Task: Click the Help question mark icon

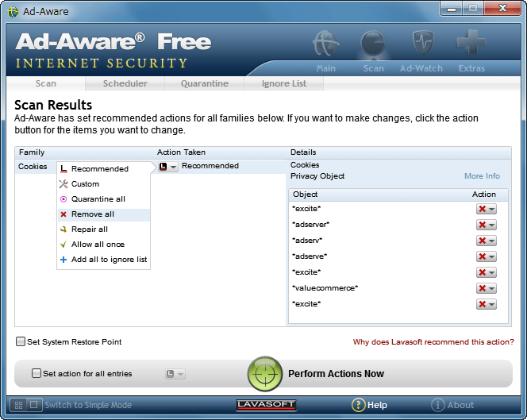Action: (358, 405)
